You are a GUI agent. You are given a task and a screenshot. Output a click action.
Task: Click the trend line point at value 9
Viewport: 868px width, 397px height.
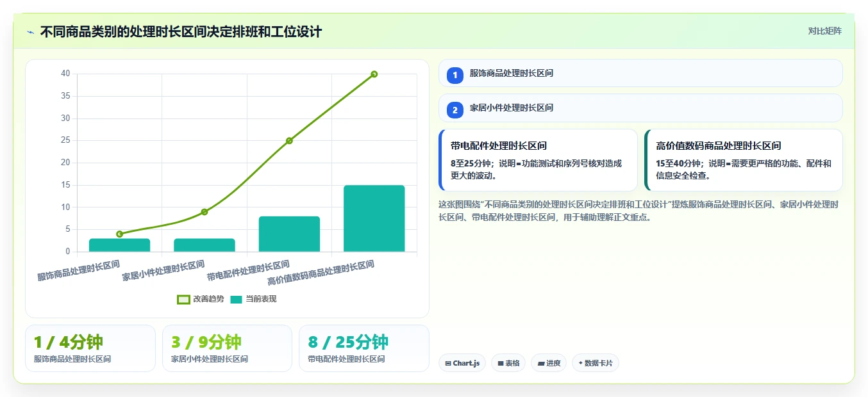pos(204,212)
